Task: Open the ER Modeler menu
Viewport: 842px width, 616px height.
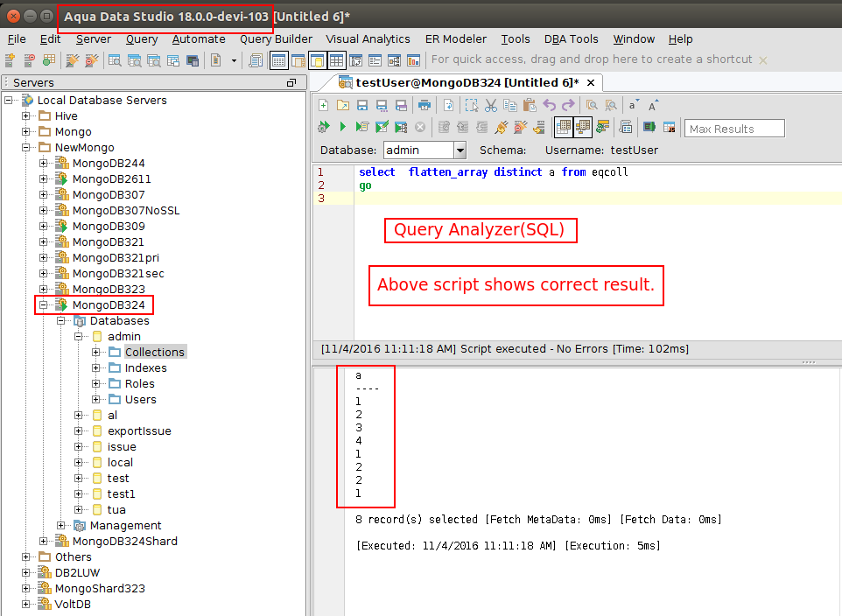Action: tap(456, 39)
